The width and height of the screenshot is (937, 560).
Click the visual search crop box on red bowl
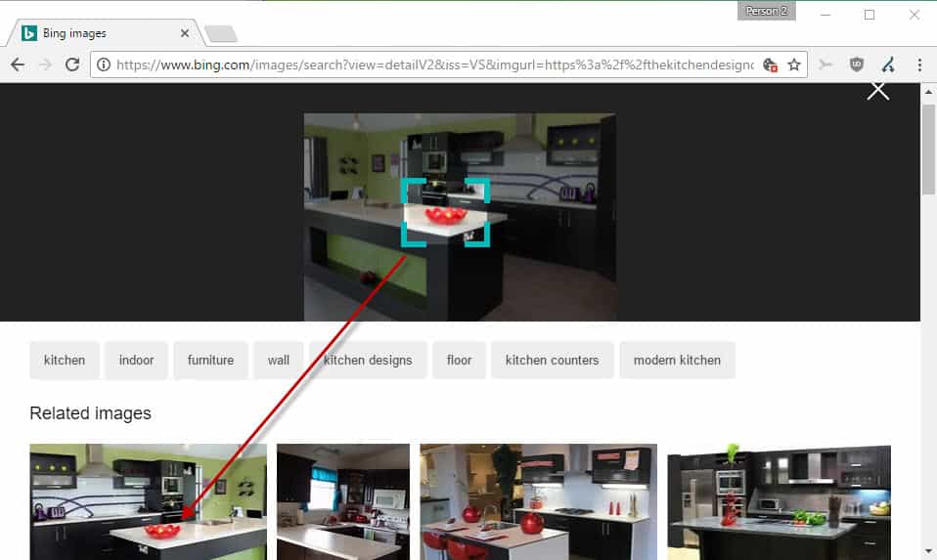pos(445,212)
